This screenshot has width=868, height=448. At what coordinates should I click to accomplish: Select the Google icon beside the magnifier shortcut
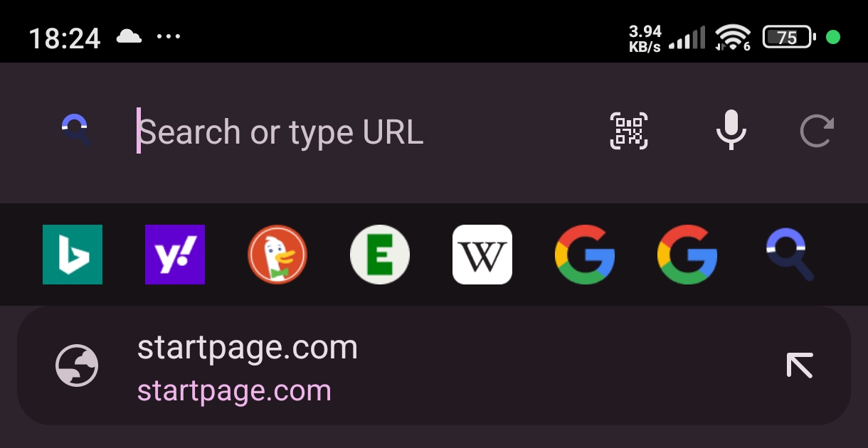[x=687, y=255]
